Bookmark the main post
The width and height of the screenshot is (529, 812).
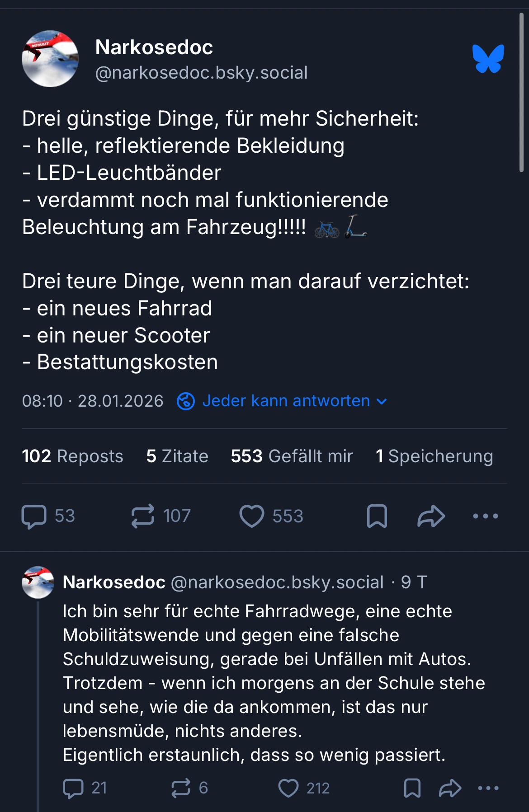[x=377, y=516]
